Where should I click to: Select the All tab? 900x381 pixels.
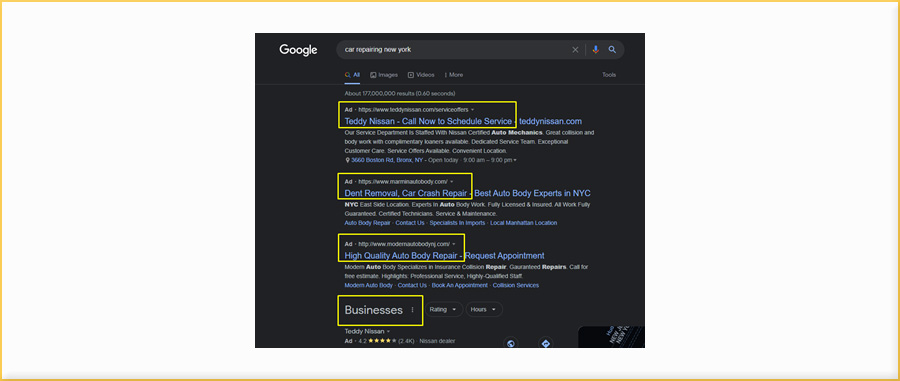pyautogui.click(x=352, y=75)
